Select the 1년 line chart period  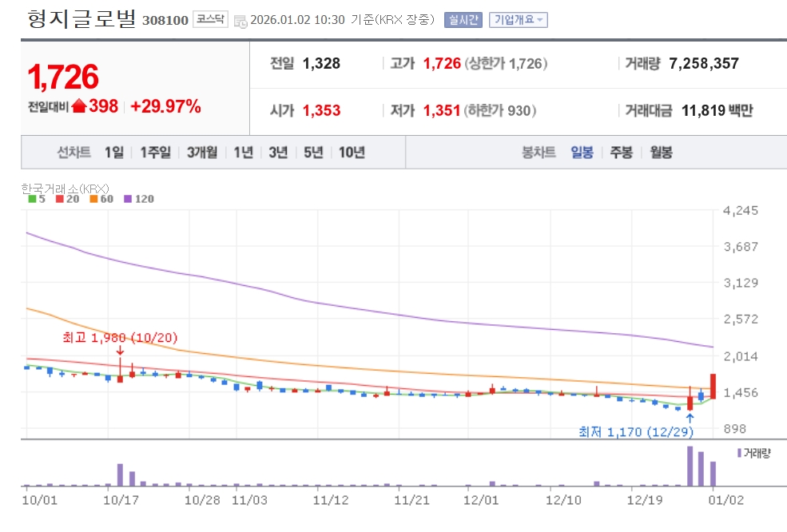(243, 153)
